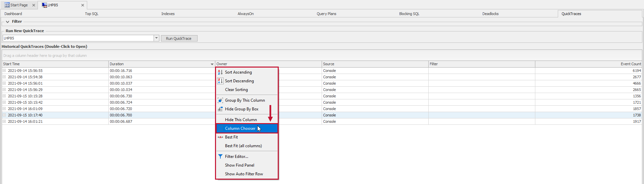The height and width of the screenshot is (184, 644).
Task: Click Source column header
Action: [375, 64]
